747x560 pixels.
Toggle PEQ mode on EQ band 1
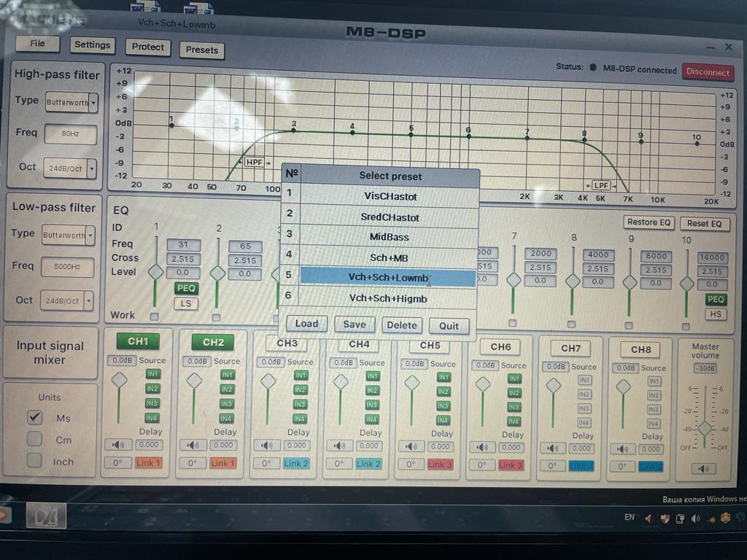click(186, 288)
